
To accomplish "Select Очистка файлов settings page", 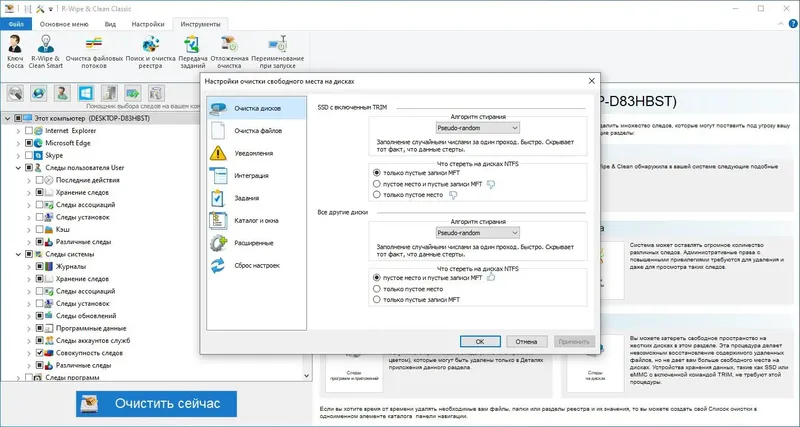I will 256,131.
